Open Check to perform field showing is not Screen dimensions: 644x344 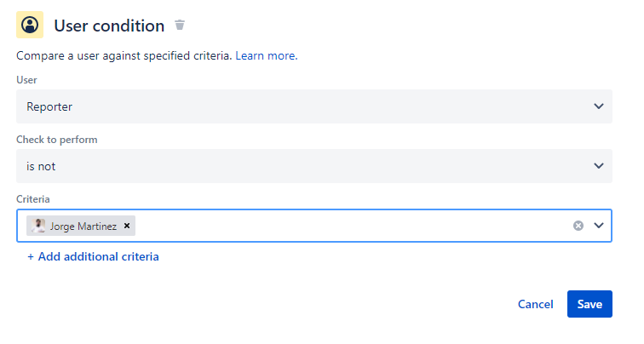(314, 166)
